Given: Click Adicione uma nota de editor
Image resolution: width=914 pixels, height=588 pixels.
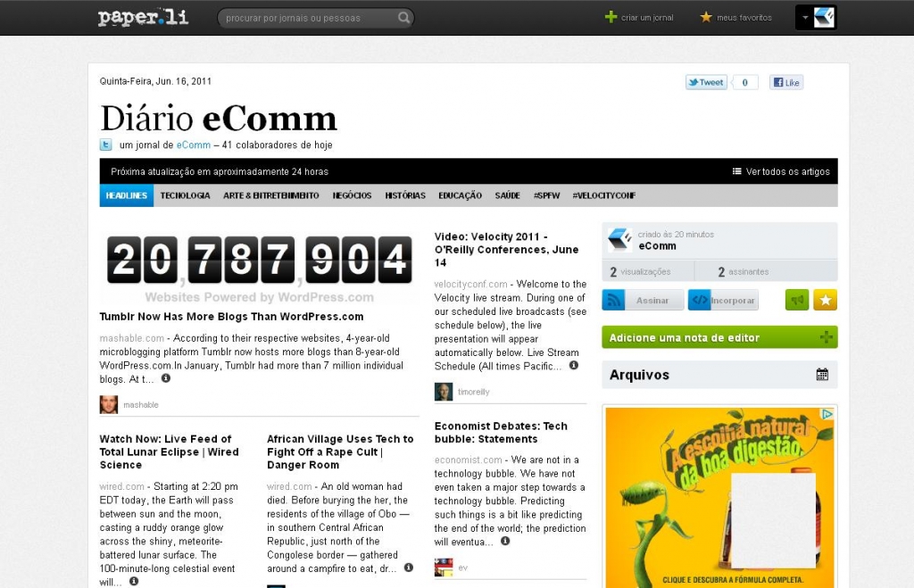Looking at the screenshot, I should tap(719, 337).
